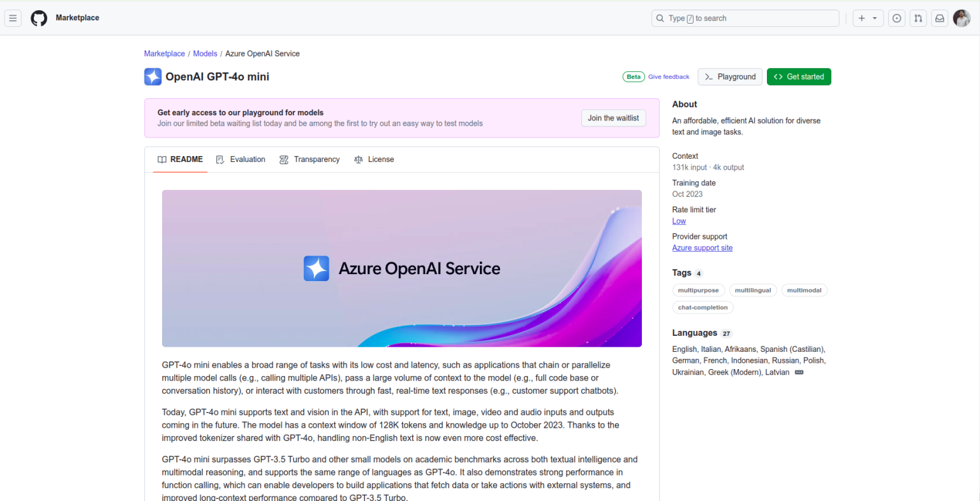Click the OpenAI GPT-4o mini title

pos(218,76)
